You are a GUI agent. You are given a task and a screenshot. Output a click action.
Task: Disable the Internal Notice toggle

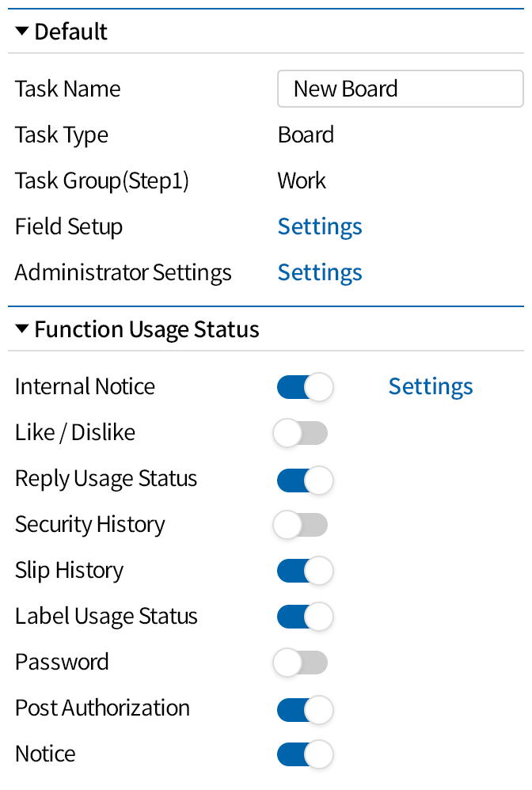point(305,387)
